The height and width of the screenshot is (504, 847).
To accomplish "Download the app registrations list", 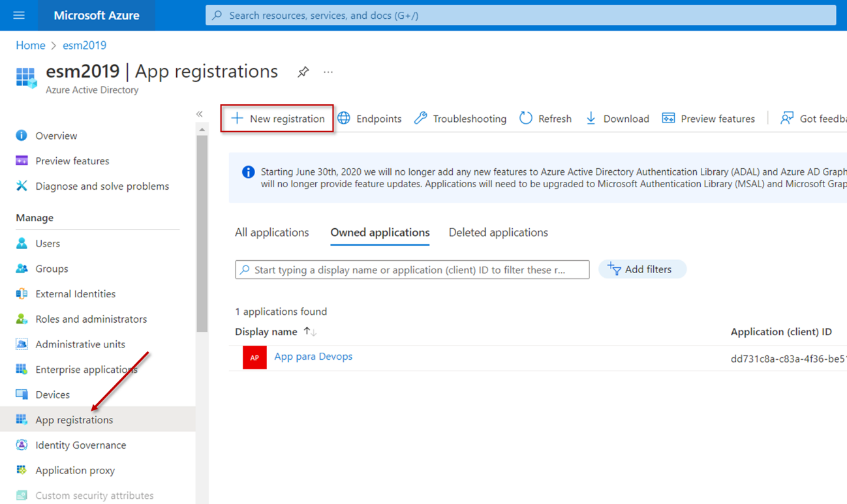I will pyautogui.click(x=617, y=119).
